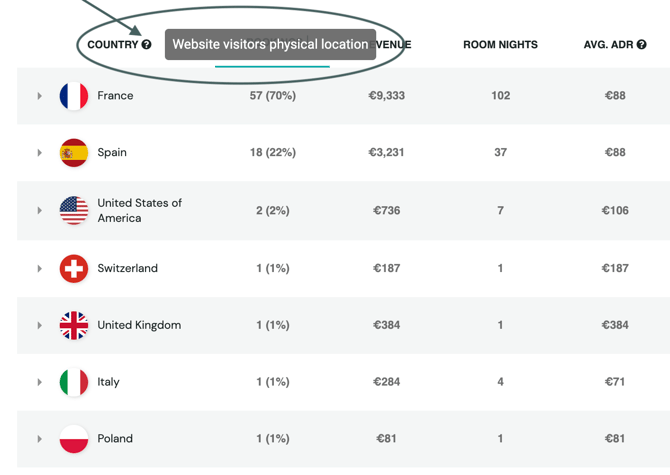Click the Switzerland flag icon
Screen dimensions: 670x475
click(x=74, y=268)
